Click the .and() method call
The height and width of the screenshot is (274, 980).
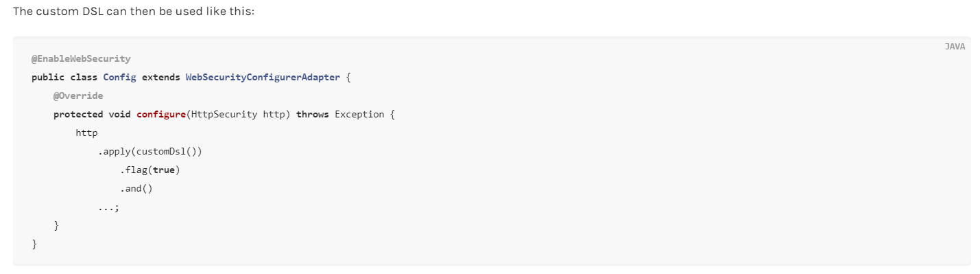(136, 189)
